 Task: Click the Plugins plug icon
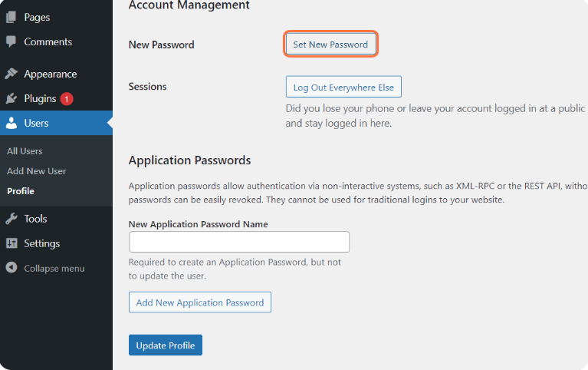(x=11, y=99)
